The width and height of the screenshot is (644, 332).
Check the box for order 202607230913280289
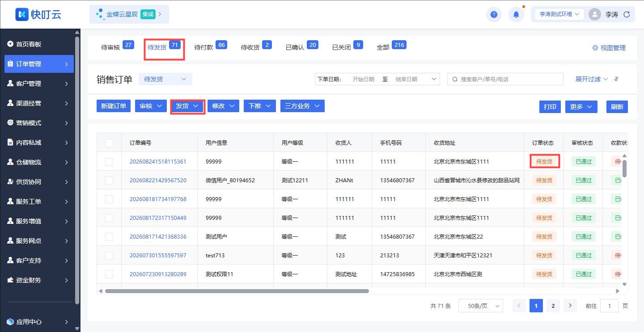point(109,274)
